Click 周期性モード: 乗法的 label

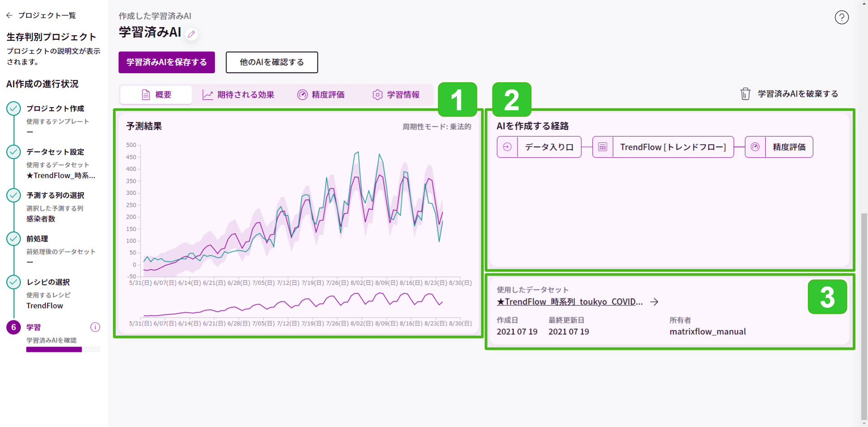pyautogui.click(x=437, y=127)
